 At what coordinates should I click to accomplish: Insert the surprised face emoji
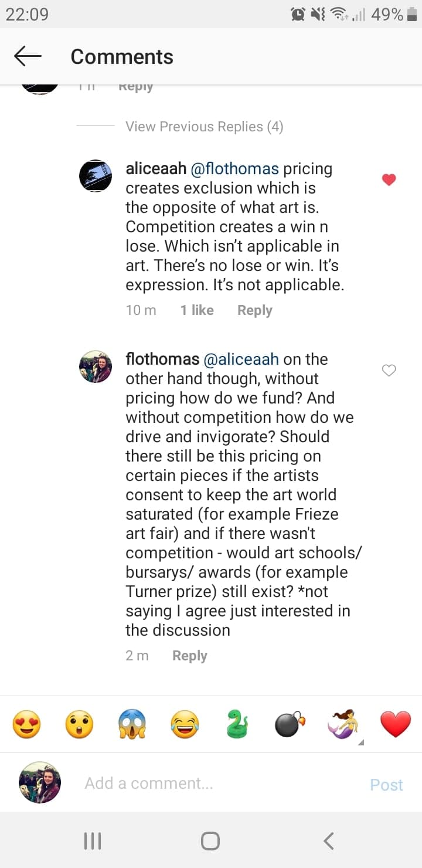pos(79,724)
